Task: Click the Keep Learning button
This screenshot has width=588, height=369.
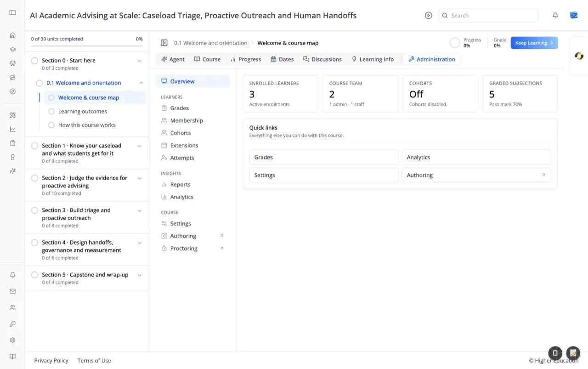Action: click(x=534, y=43)
